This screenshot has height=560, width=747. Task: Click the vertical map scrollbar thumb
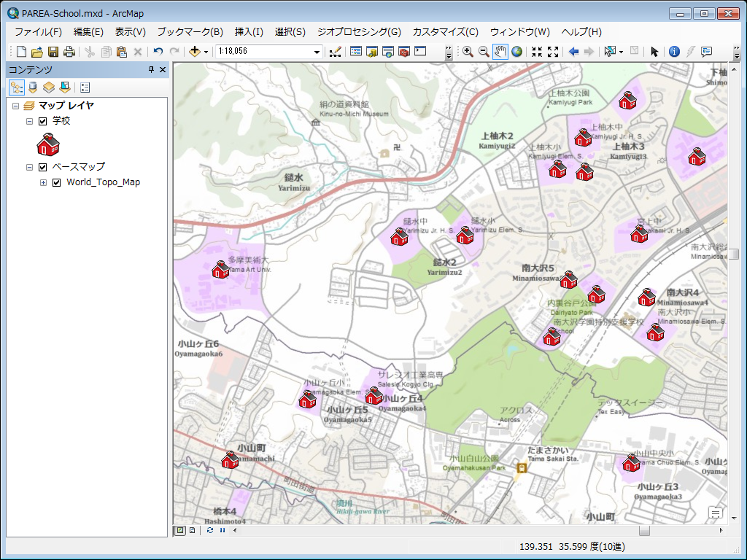[734, 254]
